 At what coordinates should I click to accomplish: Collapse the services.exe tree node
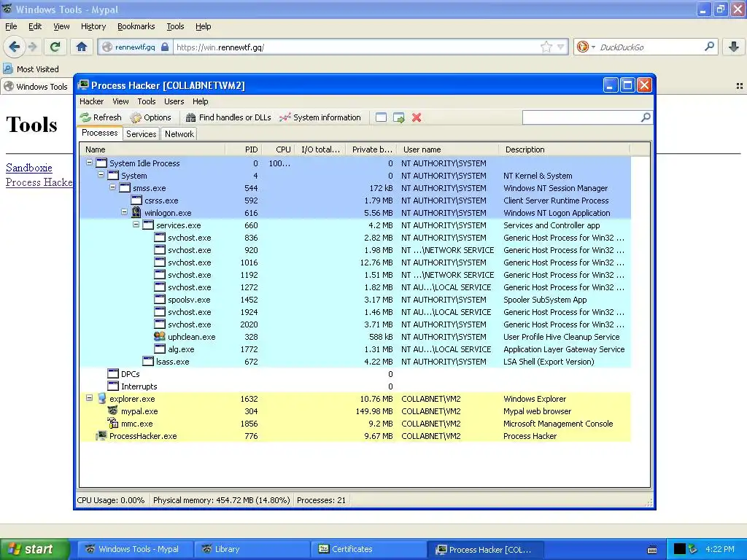[136, 225]
